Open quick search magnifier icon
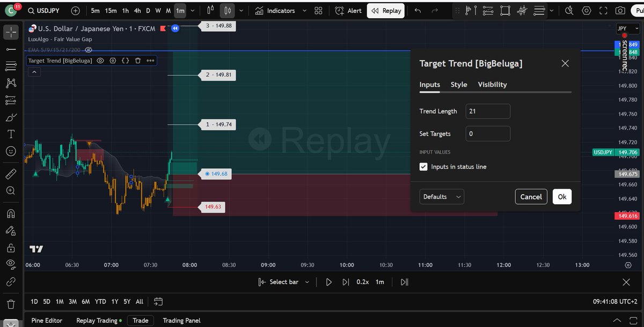The height and width of the screenshot is (327, 644). [x=569, y=11]
